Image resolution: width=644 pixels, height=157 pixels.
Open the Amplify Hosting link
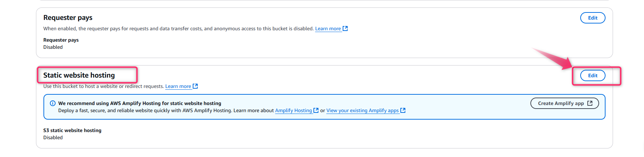click(294, 110)
